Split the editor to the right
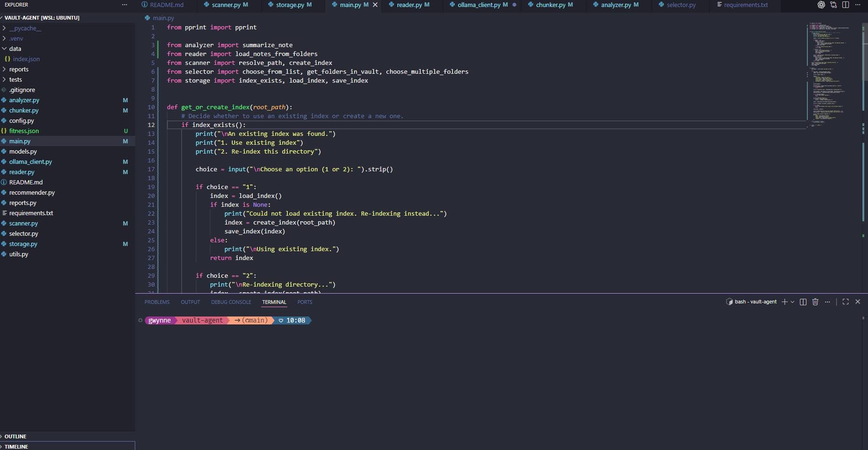 pos(846,5)
